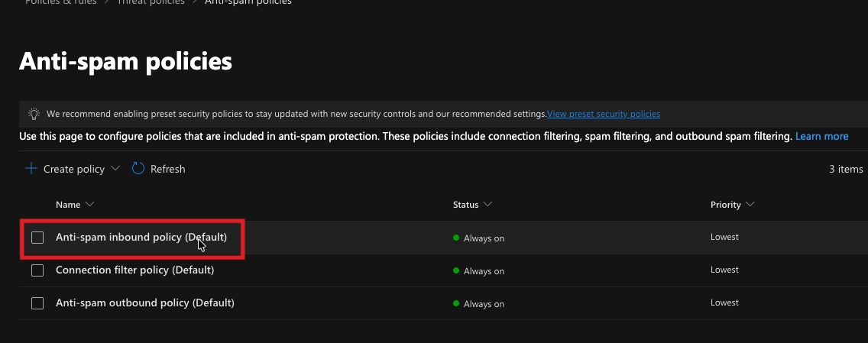The image size is (868, 343).
Task: Click the plus icon beside Create policy
Action: [x=31, y=169]
